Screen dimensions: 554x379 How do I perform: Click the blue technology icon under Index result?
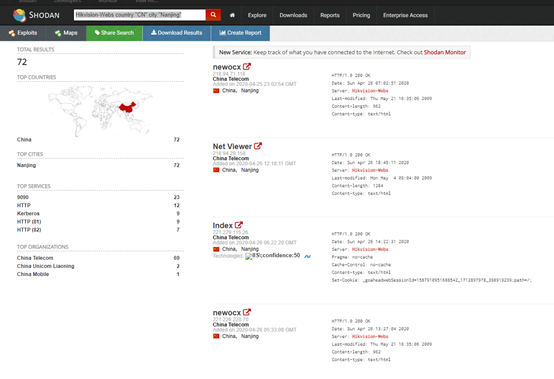tap(307, 256)
